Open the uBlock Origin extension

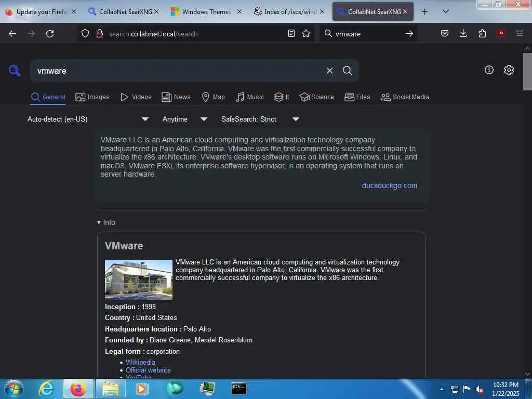(501, 33)
